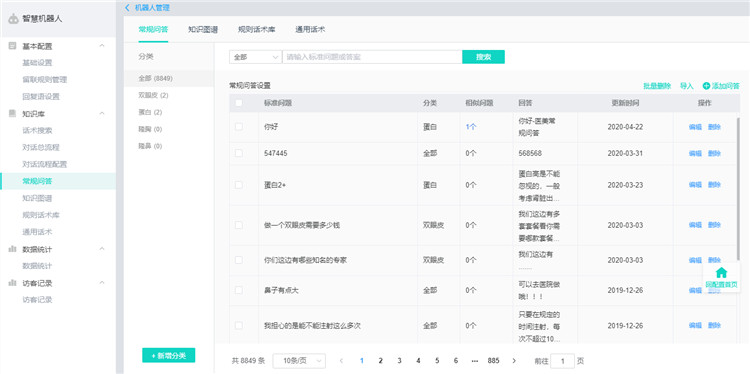Click 编辑 for the 你好 row

[x=695, y=127]
